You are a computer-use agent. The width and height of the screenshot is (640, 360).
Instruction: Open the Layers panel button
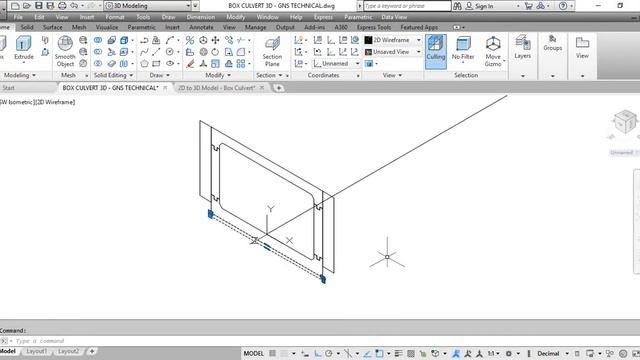[x=522, y=47]
